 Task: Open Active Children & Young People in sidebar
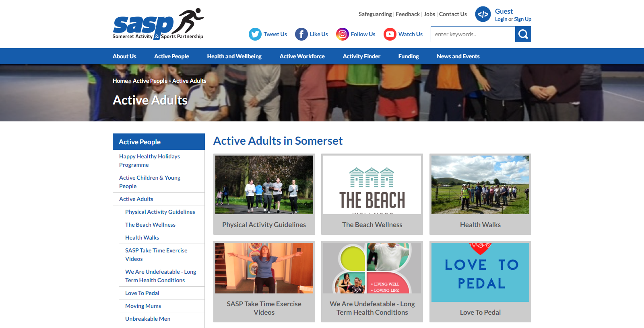(x=159, y=182)
